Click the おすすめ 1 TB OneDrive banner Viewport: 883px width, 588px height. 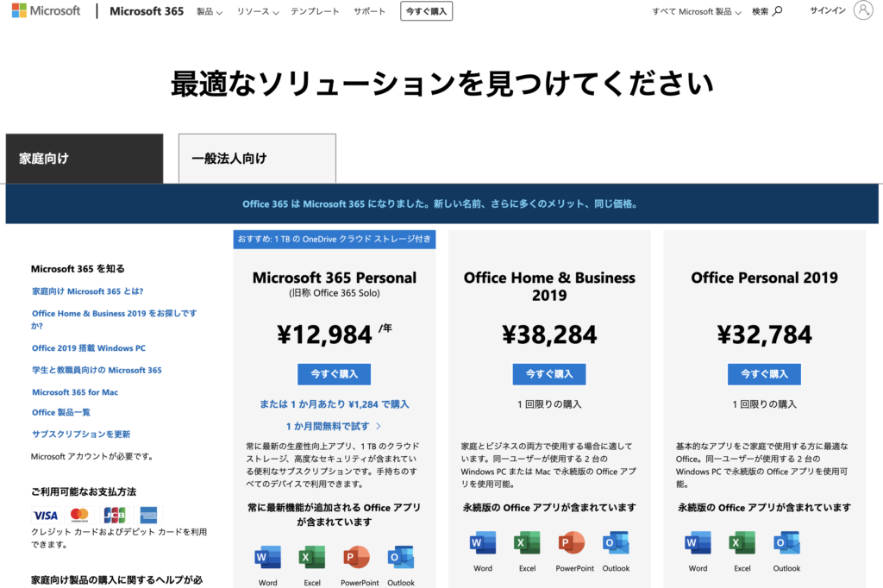tap(335, 239)
